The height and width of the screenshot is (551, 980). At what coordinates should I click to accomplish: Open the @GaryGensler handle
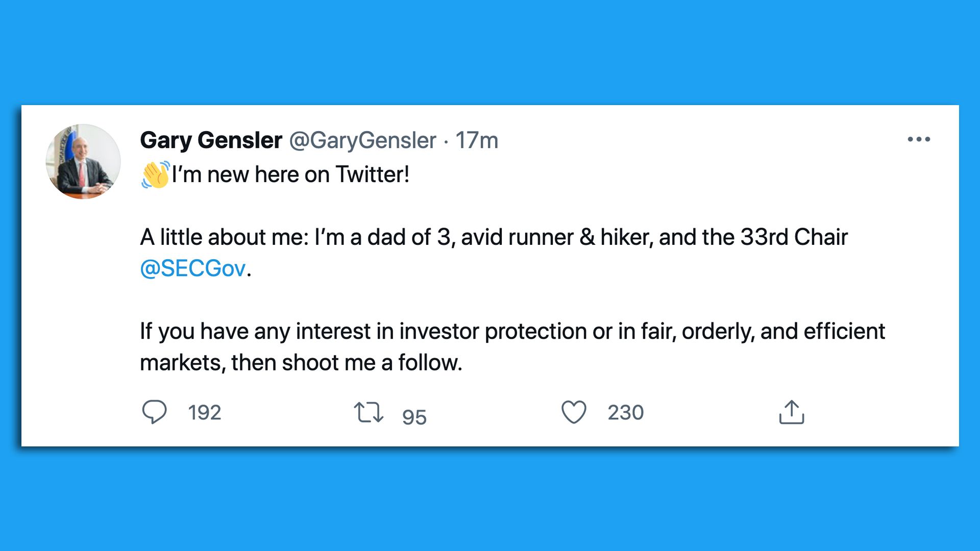[x=362, y=140]
